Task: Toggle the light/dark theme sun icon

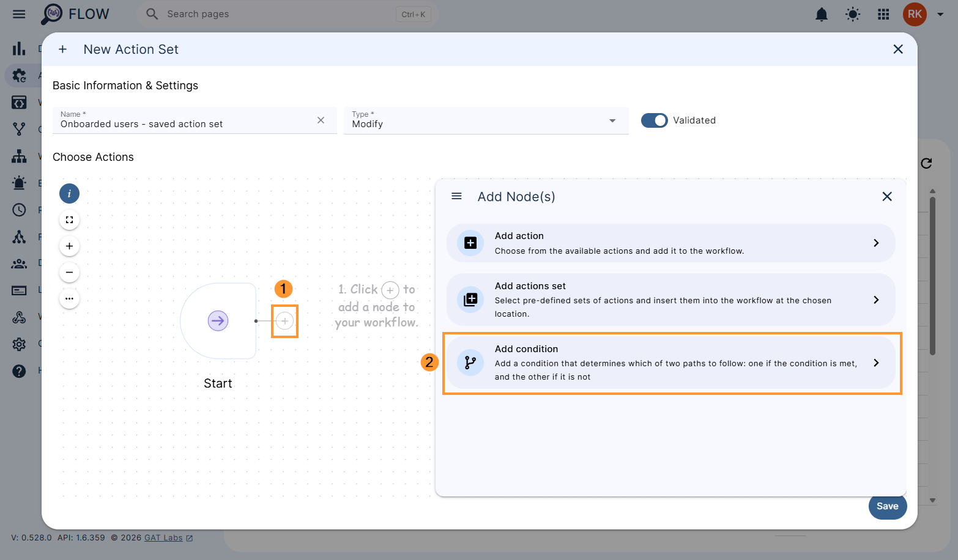Action: (x=853, y=14)
